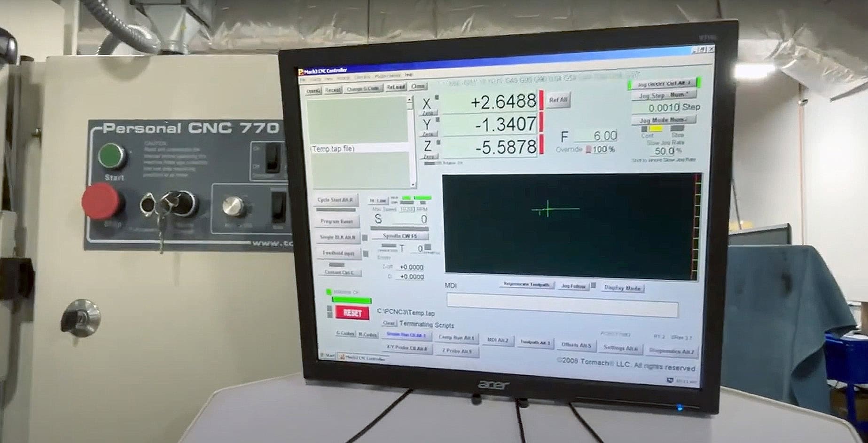Zero the X axis
Viewport: 868px width, 443px height.
(428, 113)
